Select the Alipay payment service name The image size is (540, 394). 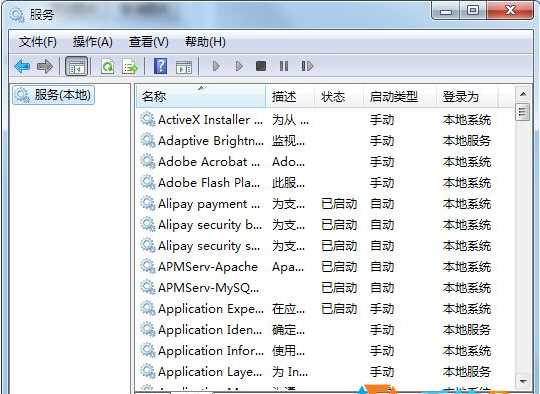pyautogui.click(x=209, y=204)
